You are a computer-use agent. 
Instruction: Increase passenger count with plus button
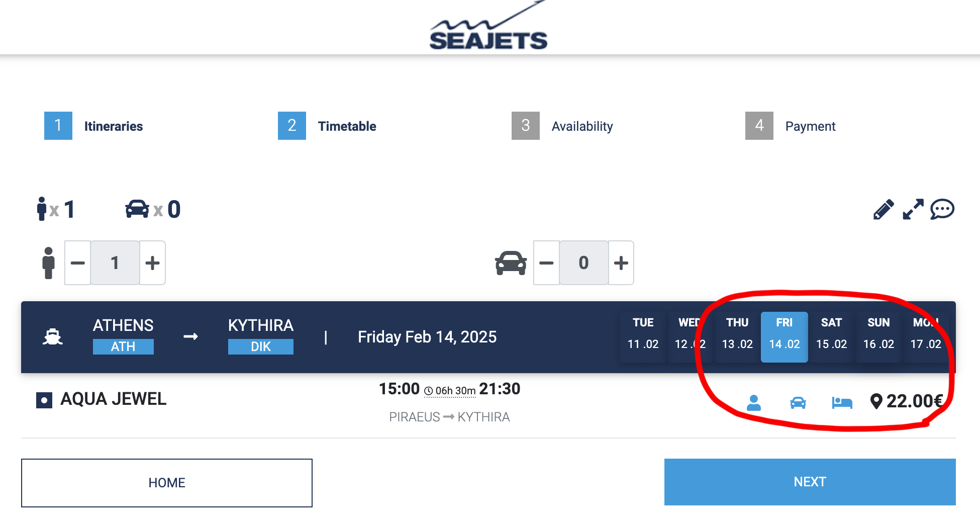[152, 263]
